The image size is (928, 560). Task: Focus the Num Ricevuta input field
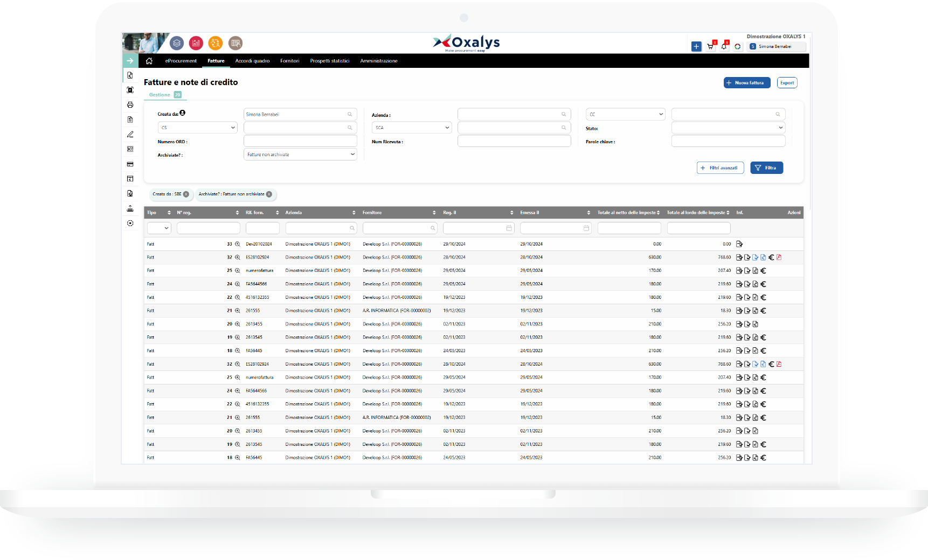pos(514,141)
